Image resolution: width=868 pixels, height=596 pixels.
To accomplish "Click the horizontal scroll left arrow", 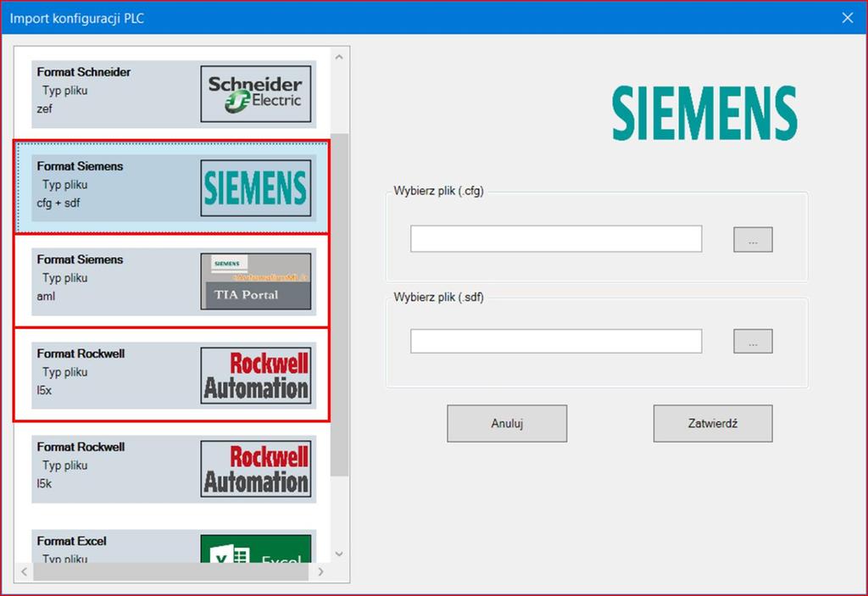I will (x=24, y=571).
